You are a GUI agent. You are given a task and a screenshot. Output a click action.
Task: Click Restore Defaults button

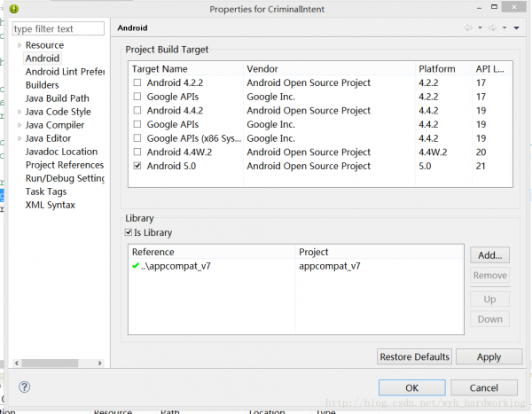(x=414, y=356)
